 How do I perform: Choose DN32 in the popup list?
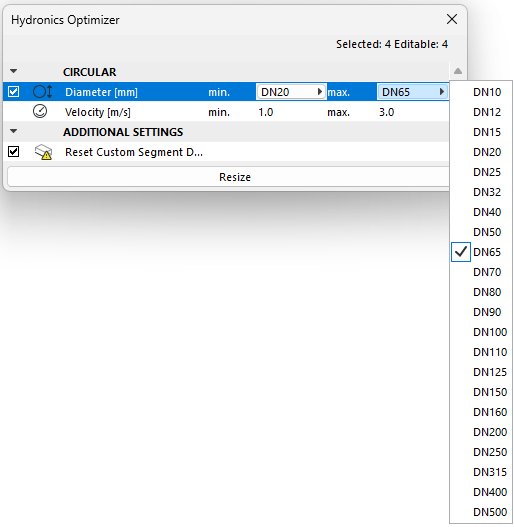(481, 192)
